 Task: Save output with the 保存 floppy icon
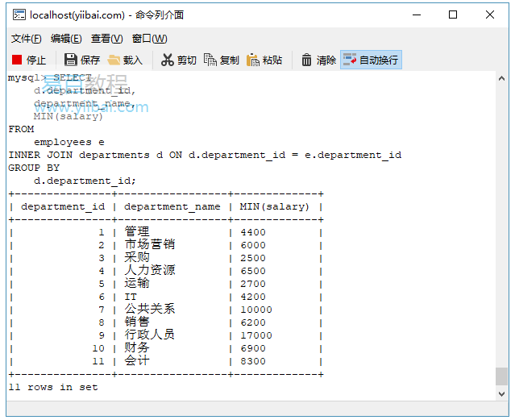pyautogui.click(x=81, y=60)
